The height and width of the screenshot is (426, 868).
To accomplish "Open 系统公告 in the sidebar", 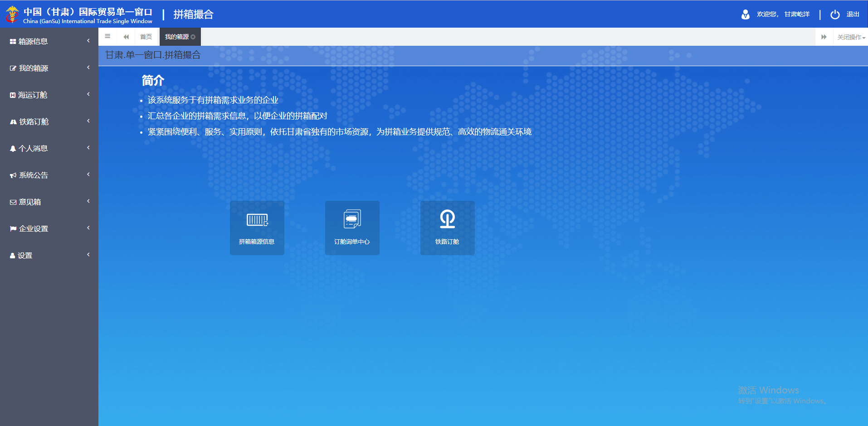I will [49, 175].
